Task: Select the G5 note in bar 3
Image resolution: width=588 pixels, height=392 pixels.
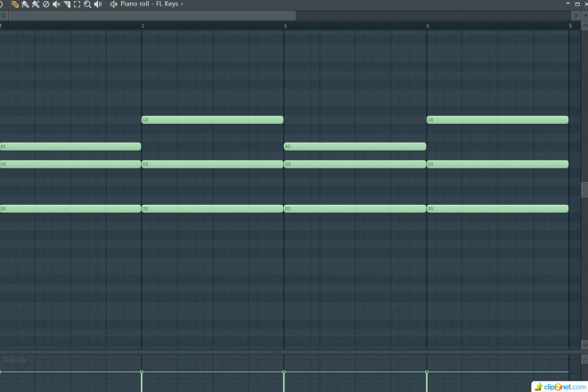Action: click(x=355, y=164)
